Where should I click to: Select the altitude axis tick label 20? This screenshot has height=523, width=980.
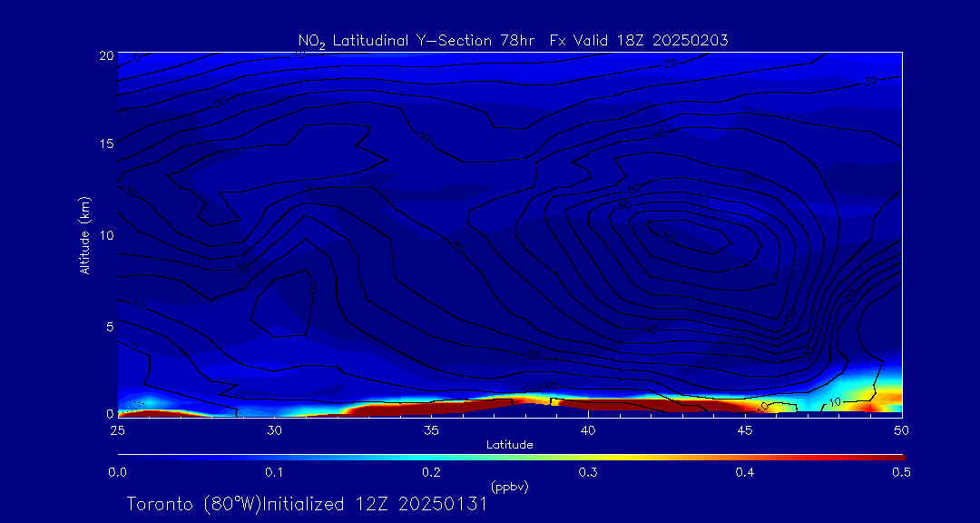click(x=105, y=54)
